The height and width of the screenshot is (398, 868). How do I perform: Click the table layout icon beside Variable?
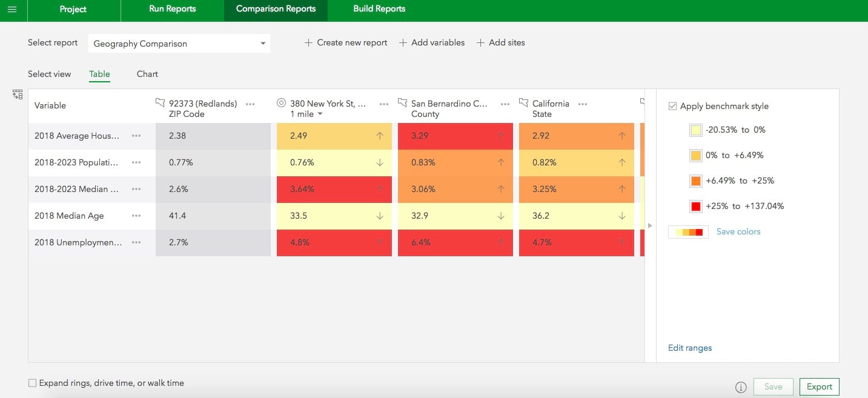[17, 94]
